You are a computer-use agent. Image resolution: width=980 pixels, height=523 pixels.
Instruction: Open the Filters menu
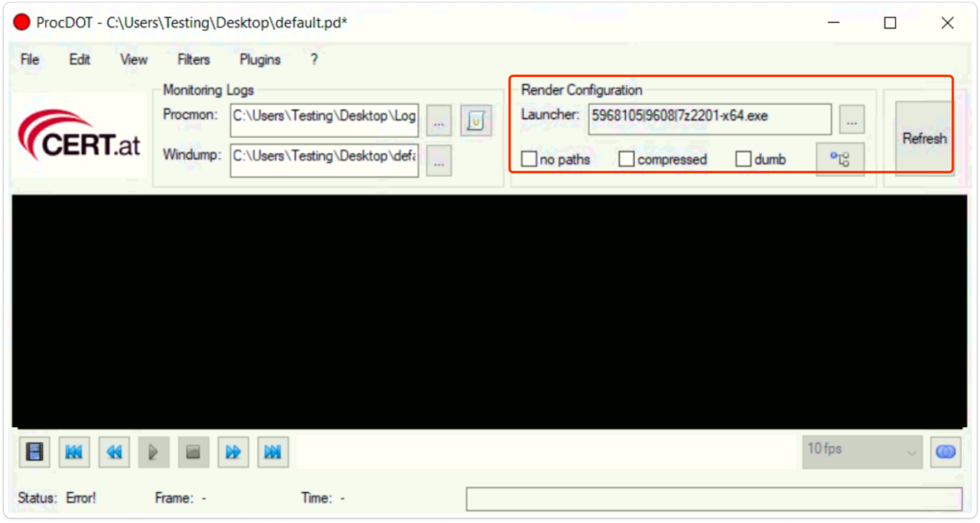tap(193, 60)
